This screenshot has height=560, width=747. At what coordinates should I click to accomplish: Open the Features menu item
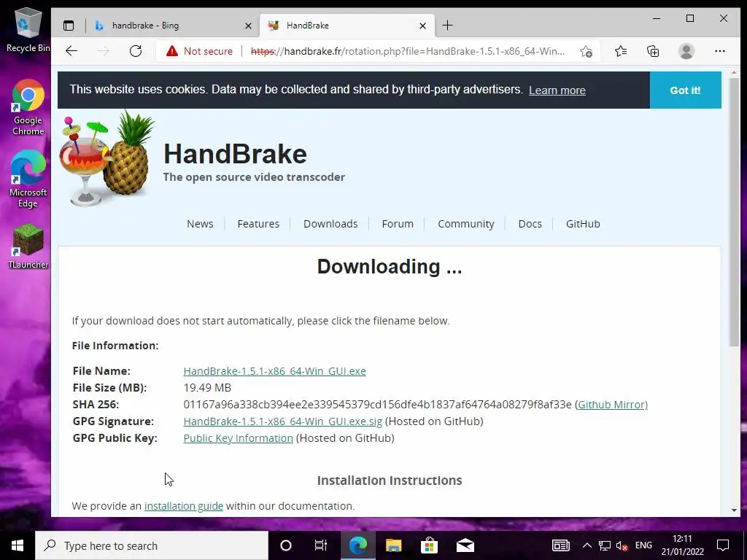click(258, 224)
